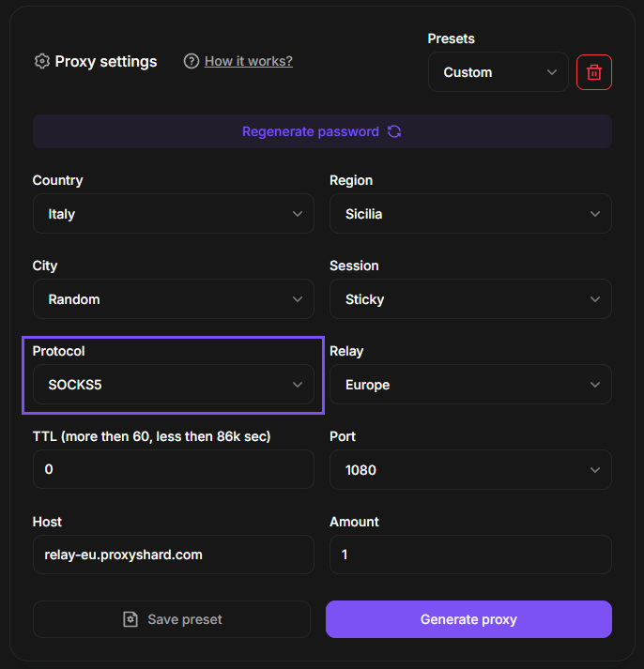Screen dimensions: 644x669
Task: Click the refresh arrows icon beside Regenerate password
Action: point(394,131)
